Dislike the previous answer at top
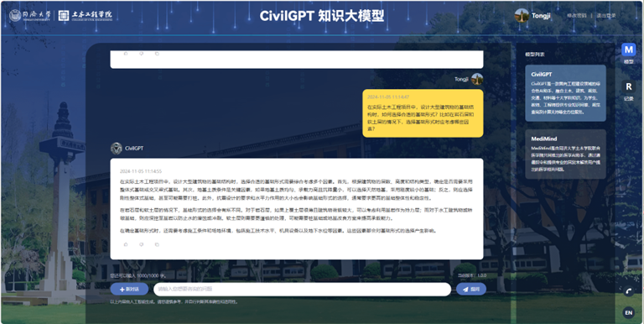Image resolution: width=644 pixels, height=324 pixels. click(x=141, y=54)
